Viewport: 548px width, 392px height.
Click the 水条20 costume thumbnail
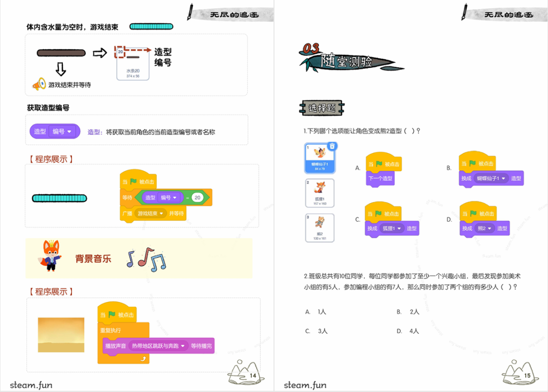pos(133,64)
